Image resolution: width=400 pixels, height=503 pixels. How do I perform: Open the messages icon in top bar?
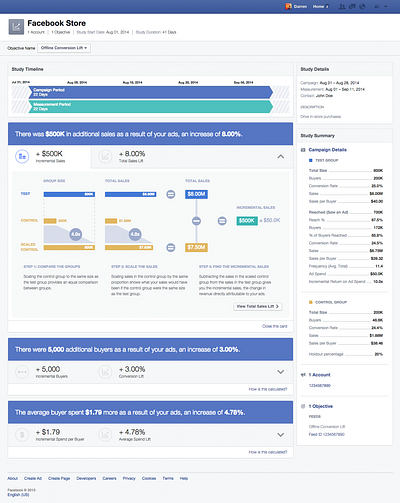352,6
